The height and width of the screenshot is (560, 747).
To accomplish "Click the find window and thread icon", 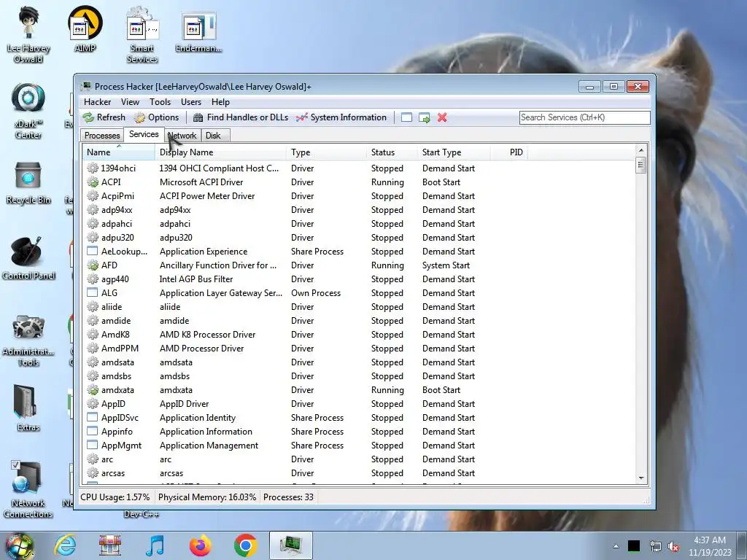I will [x=424, y=117].
